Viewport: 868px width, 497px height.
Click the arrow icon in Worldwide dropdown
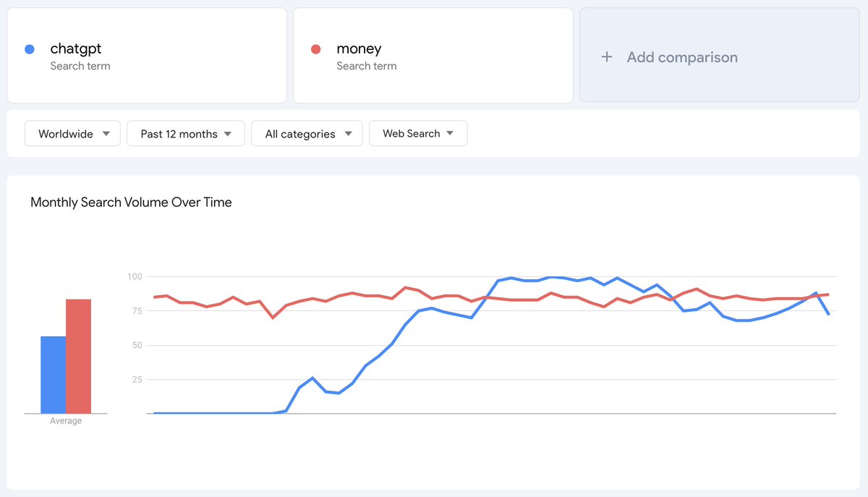(x=106, y=133)
